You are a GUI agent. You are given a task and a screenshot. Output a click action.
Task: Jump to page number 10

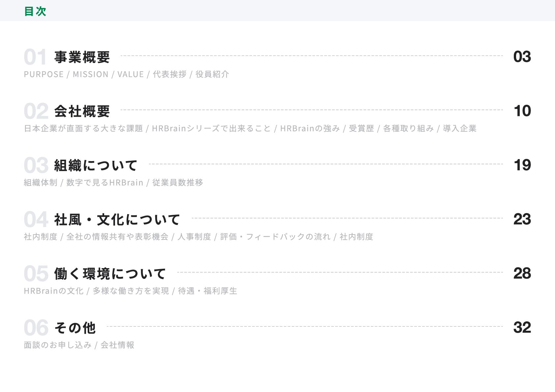point(522,111)
